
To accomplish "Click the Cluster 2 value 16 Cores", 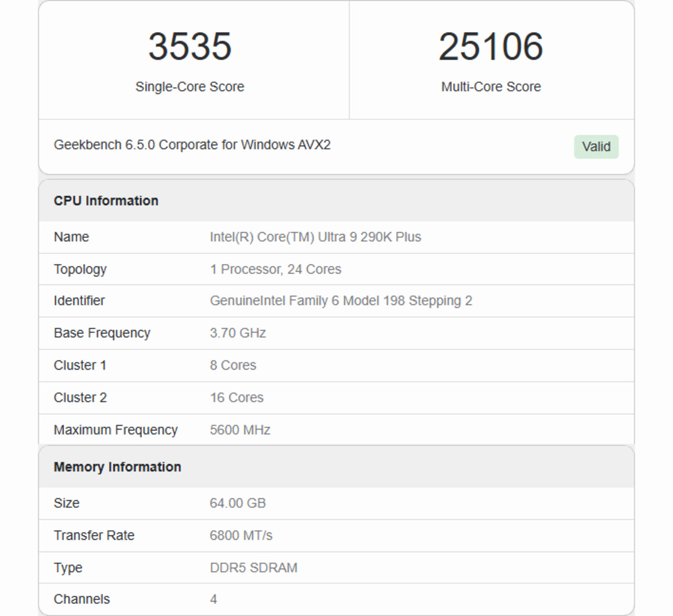I will [236, 397].
